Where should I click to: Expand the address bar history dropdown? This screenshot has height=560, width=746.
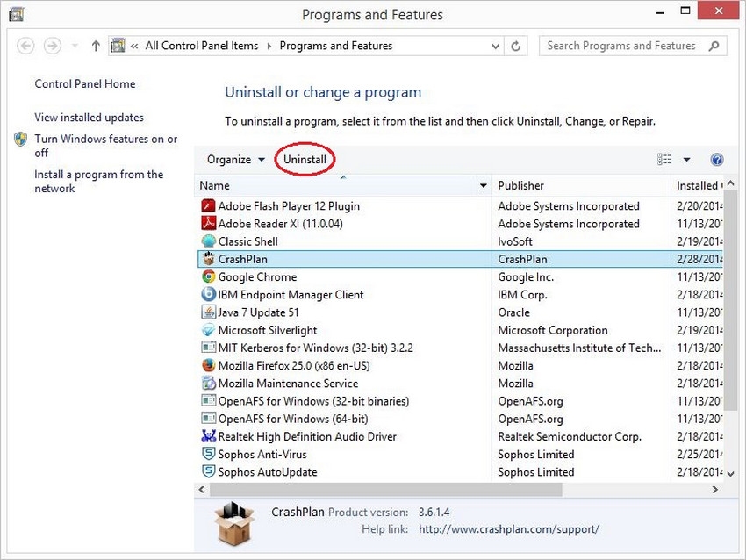[495, 47]
